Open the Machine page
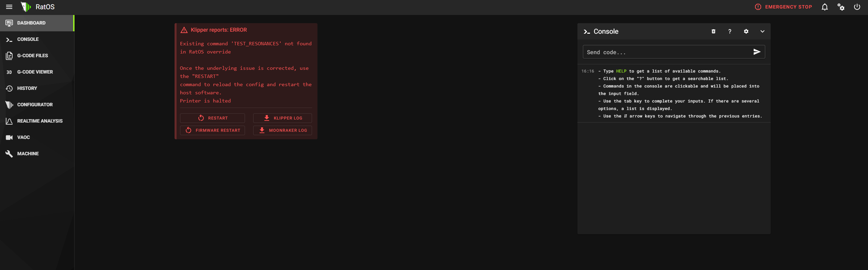 point(37,154)
